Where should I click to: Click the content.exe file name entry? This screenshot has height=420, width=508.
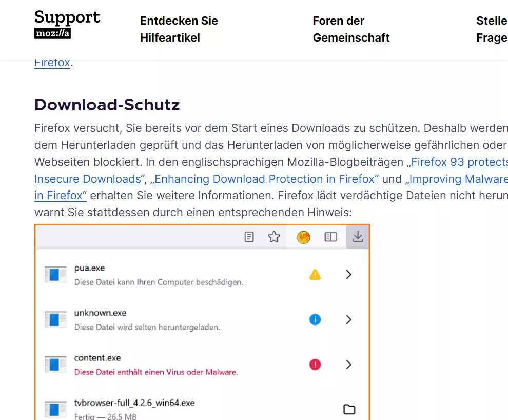[x=97, y=358]
